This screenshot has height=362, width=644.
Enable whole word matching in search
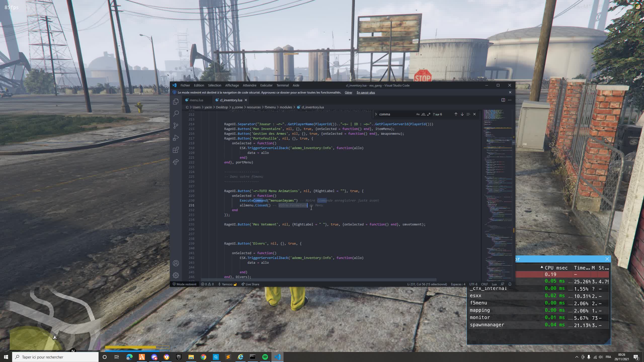point(423,114)
